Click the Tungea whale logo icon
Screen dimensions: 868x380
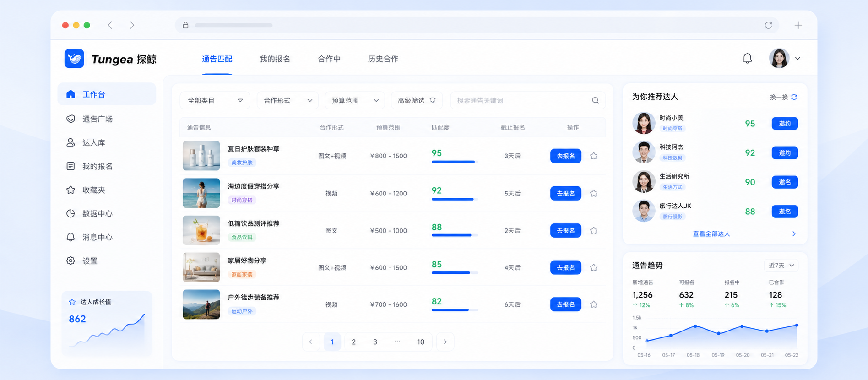(x=74, y=59)
